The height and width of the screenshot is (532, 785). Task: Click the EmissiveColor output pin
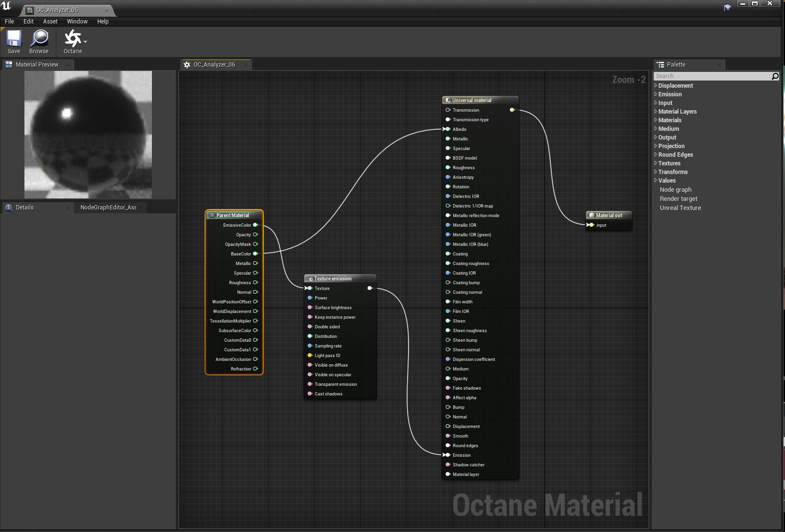click(x=255, y=225)
